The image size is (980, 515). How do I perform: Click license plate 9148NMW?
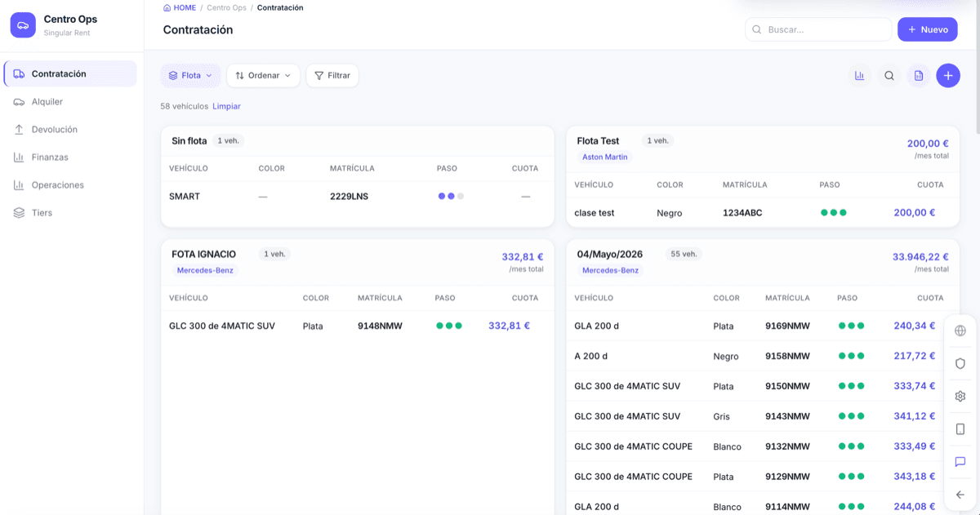380,326
